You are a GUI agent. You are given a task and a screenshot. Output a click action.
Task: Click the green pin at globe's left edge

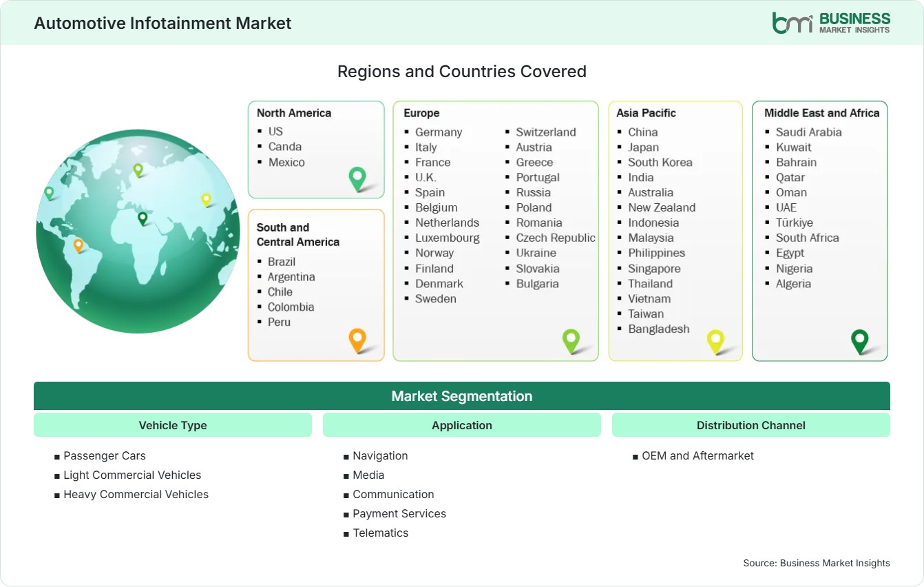(49, 193)
